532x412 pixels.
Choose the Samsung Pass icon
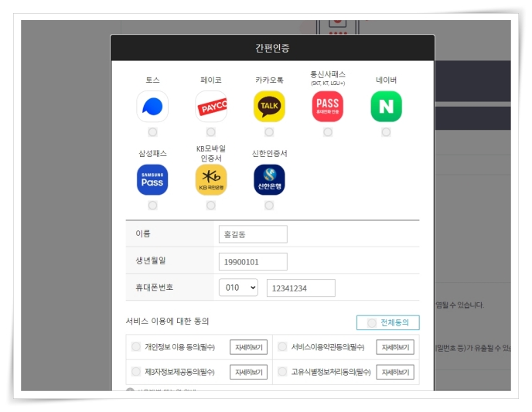click(x=152, y=180)
